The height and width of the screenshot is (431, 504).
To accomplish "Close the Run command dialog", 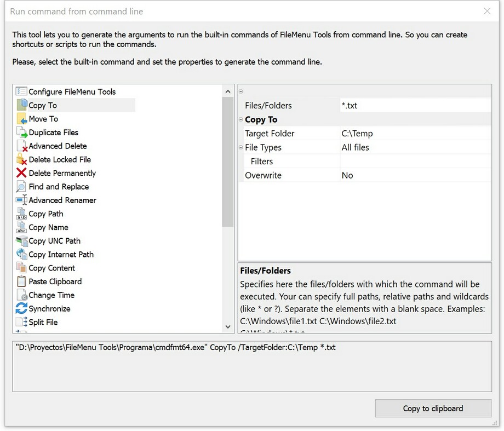I will click(487, 12).
